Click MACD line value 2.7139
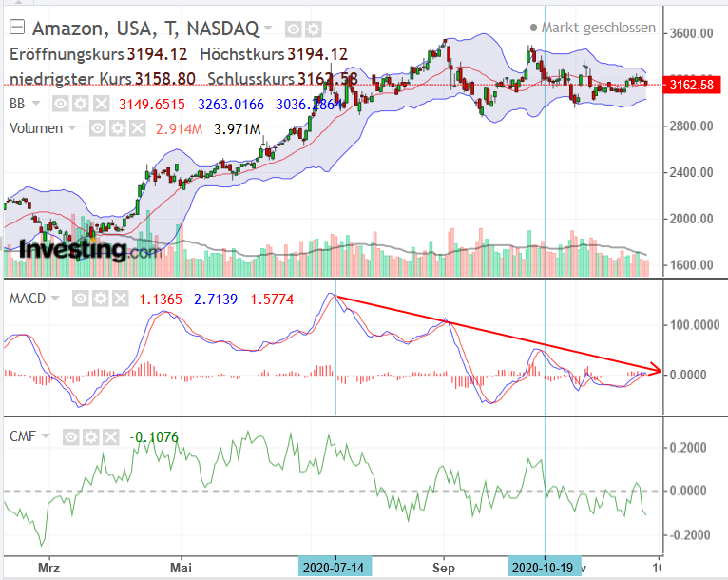Viewport: 728px width, 580px height. (x=216, y=300)
